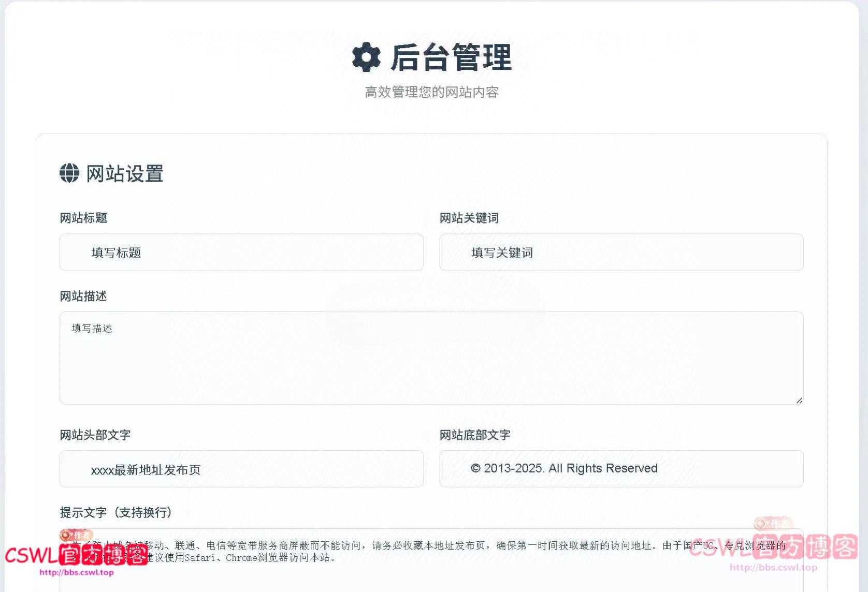Click the 作者 author badge near the hint textarea
This screenshot has width=868, height=592.
tap(77, 535)
